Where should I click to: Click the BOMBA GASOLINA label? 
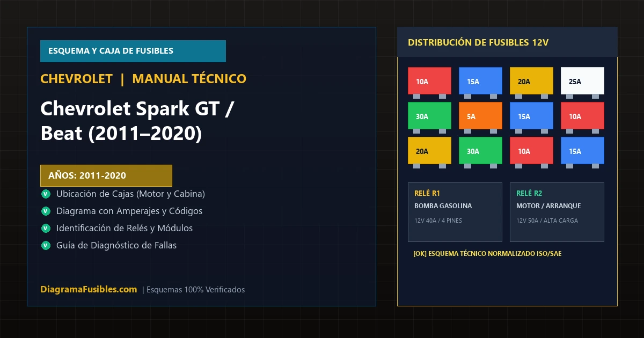click(x=443, y=206)
